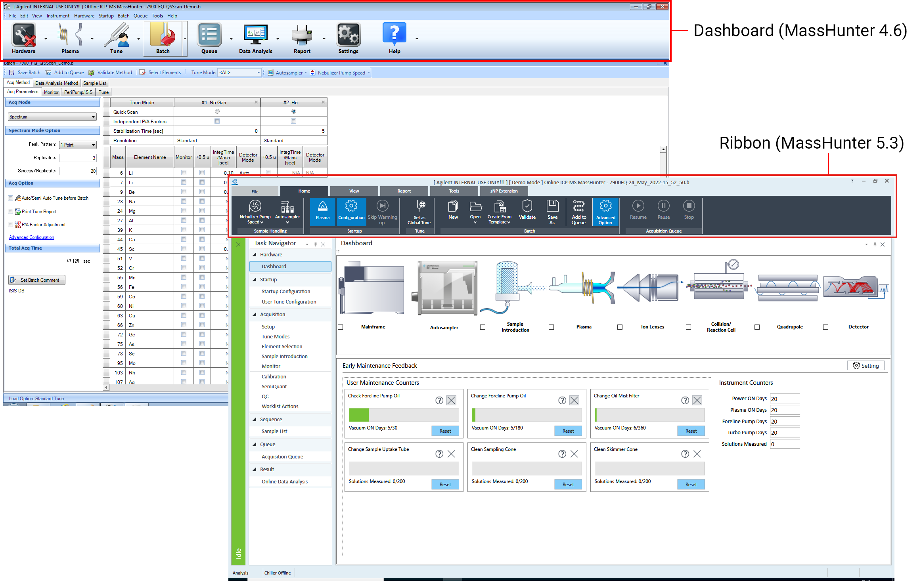Expand the Open ribbon dropdown

pyautogui.click(x=475, y=223)
